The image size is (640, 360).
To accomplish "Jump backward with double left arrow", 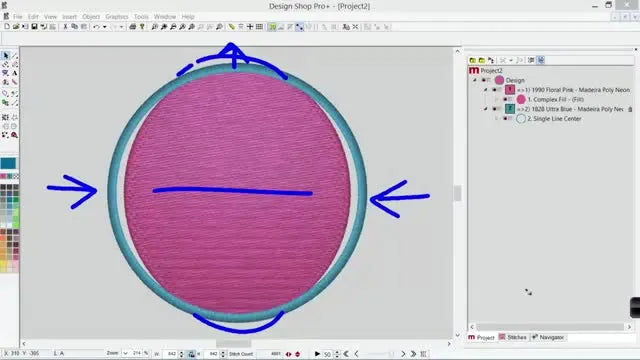I will pos(346,354).
